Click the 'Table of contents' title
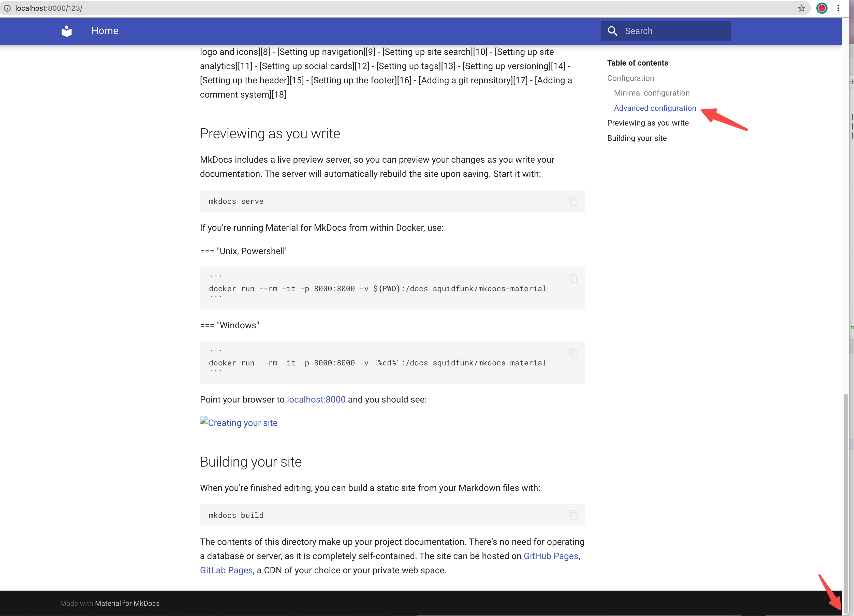Screen dimensions: 854x616 click(638, 63)
